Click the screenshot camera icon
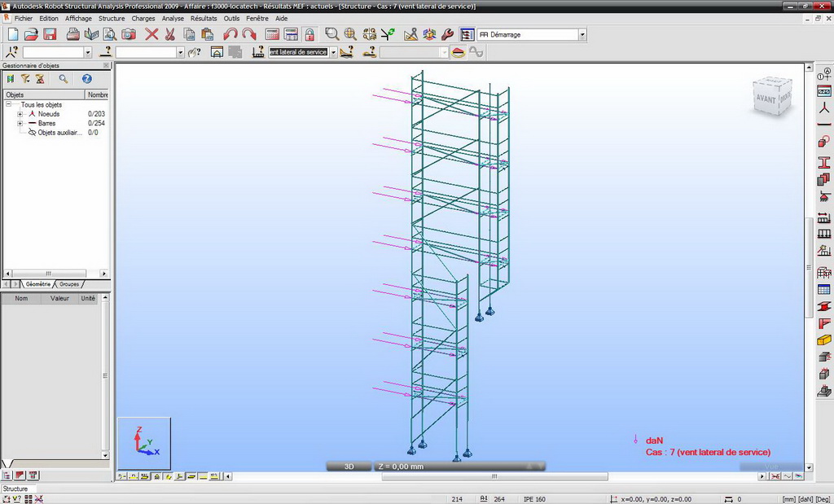This screenshot has height=504, width=834. click(x=129, y=34)
